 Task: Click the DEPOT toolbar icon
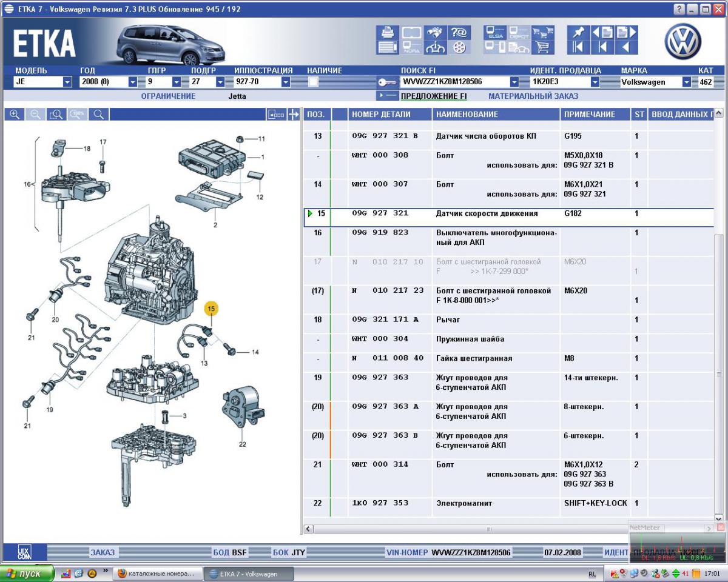[519, 33]
